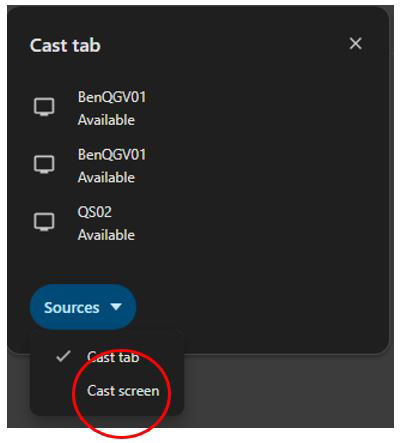405x443 pixels.
Task: Click the monitor icon beside QS02
Action: (44, 222)
